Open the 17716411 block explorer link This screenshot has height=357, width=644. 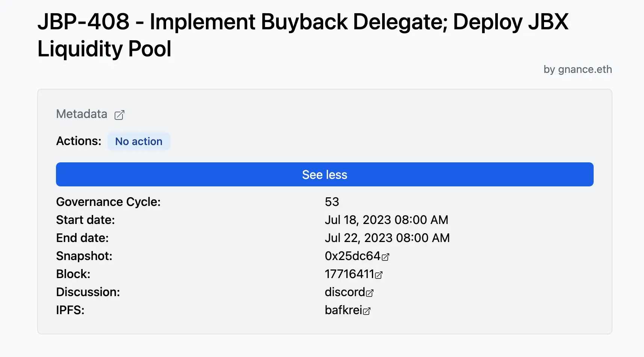click(x=349, y=274)
